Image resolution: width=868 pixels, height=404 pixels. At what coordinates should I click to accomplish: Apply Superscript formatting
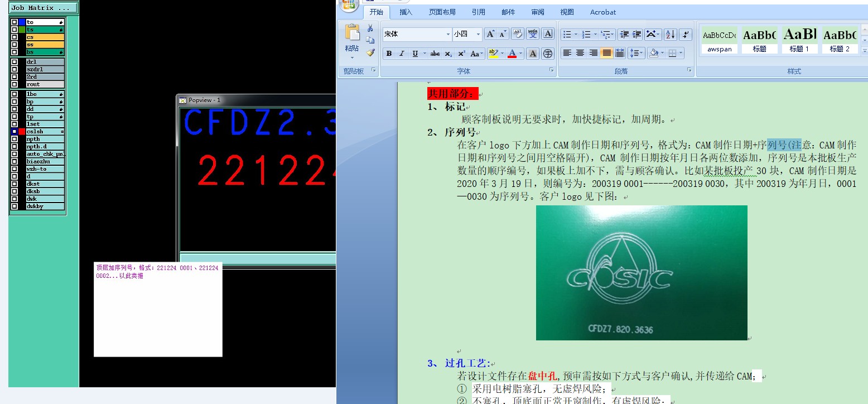(462, 54)
